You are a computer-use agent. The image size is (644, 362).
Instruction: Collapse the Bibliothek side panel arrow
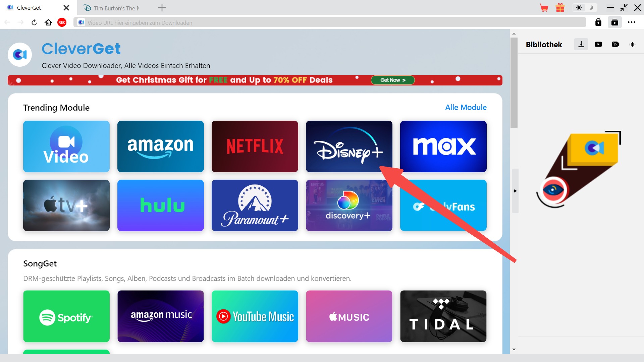pyautogui.click(x=515, y=191)
